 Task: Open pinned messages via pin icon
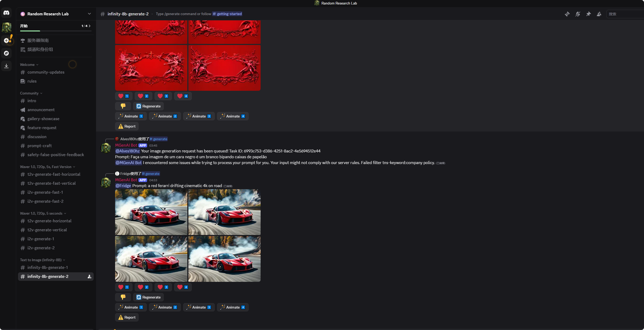pyautogui.click(x=588, y=14)
